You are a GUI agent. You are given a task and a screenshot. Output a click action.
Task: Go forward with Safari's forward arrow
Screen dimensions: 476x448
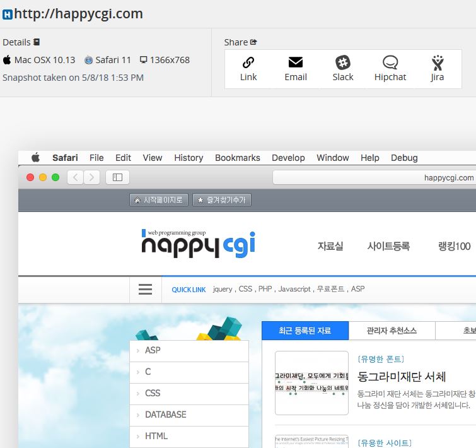[91, 177]
